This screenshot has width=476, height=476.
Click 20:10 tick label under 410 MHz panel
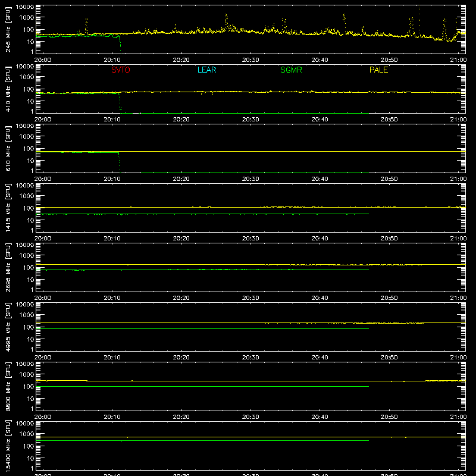coord(112,120)
